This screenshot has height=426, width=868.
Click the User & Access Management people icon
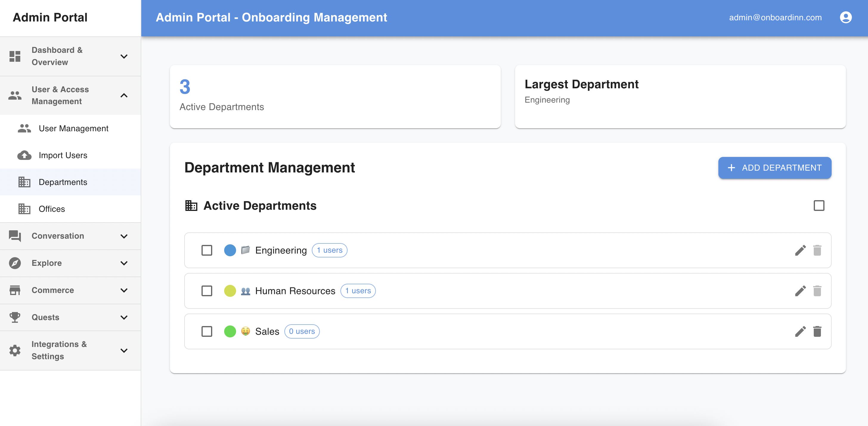tap(15, 95)
